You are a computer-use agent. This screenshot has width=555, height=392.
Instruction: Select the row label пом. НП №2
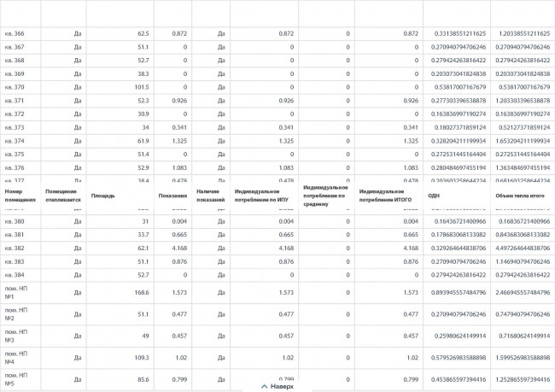coord(16,314)
